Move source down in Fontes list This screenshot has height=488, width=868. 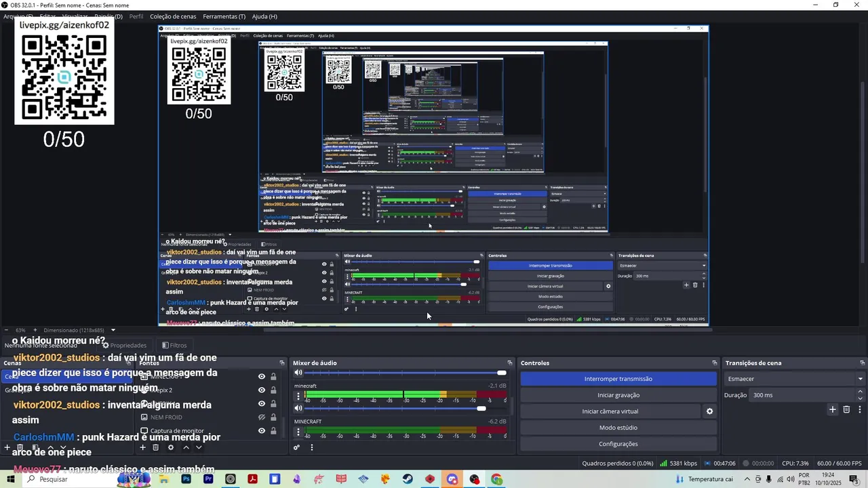pyautogui.click(x=199, y=447)
